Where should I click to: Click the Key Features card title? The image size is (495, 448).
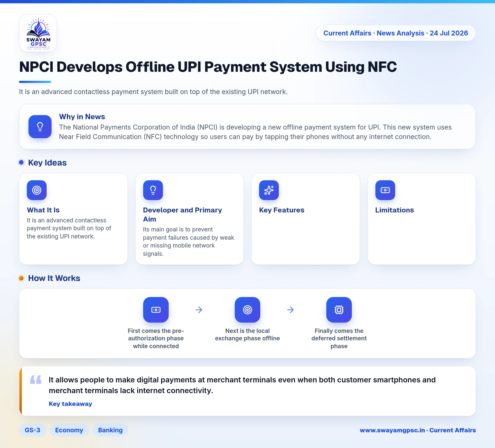pyautogui.click(x=282, y=210)
